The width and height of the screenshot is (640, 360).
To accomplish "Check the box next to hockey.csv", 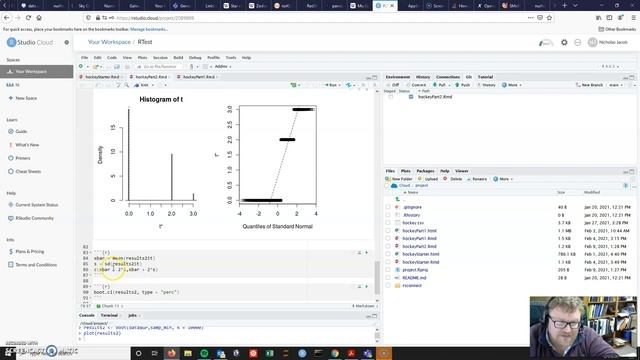I will [388, 223].
